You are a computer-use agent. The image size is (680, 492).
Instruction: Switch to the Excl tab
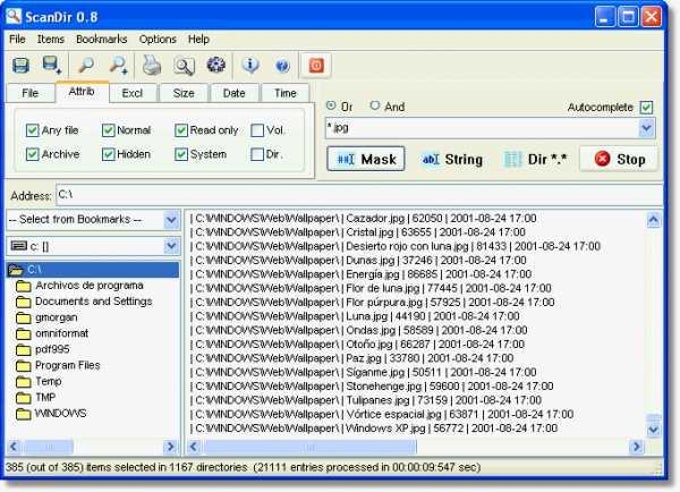132,93
